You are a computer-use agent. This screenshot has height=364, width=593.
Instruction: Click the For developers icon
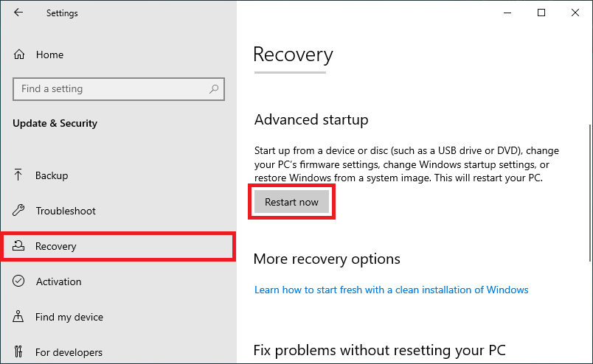click(x=20, y=352)
